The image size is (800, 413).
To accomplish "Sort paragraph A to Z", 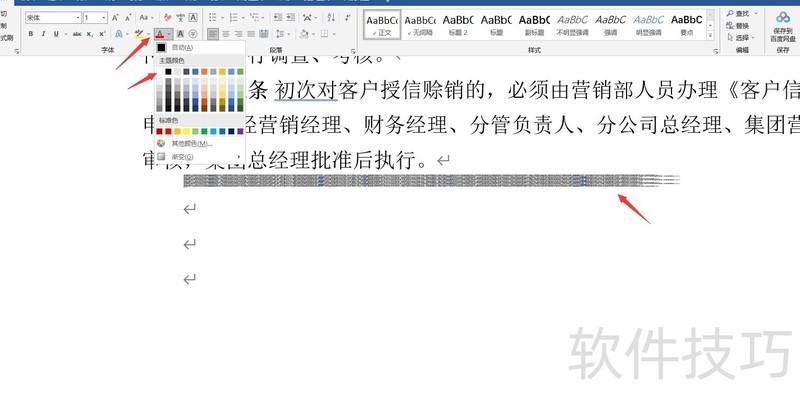I will point(331,18).
